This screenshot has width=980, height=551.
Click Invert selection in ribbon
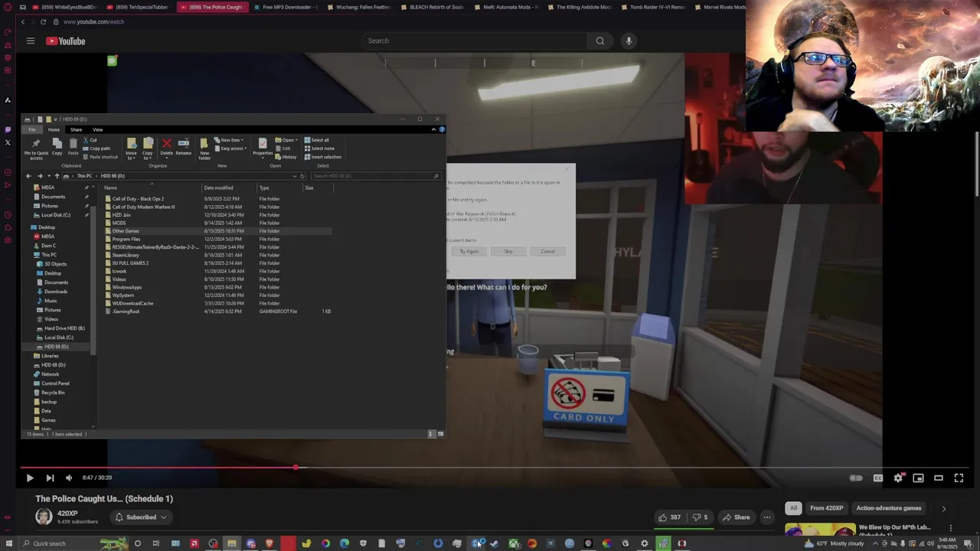[x=322, y=157]
